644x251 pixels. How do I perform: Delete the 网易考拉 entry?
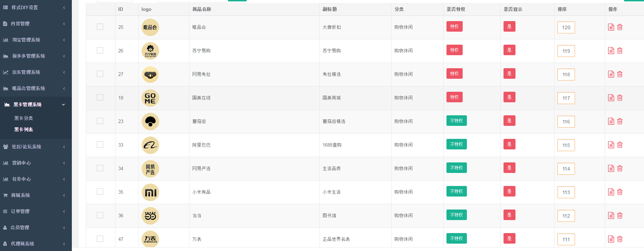tap(620, 74)
